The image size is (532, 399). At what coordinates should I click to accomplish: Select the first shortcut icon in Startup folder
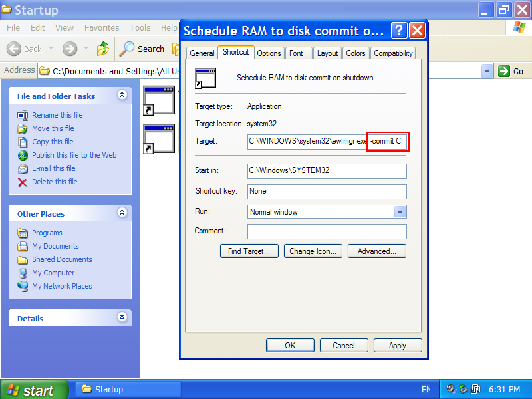pos(159,101)
